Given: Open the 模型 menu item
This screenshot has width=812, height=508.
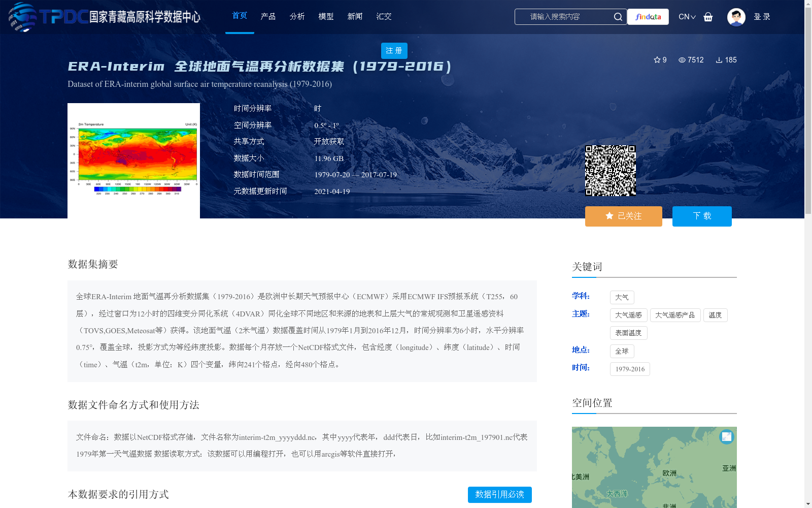Looking at the screenshot, I should tap(326, 16).
